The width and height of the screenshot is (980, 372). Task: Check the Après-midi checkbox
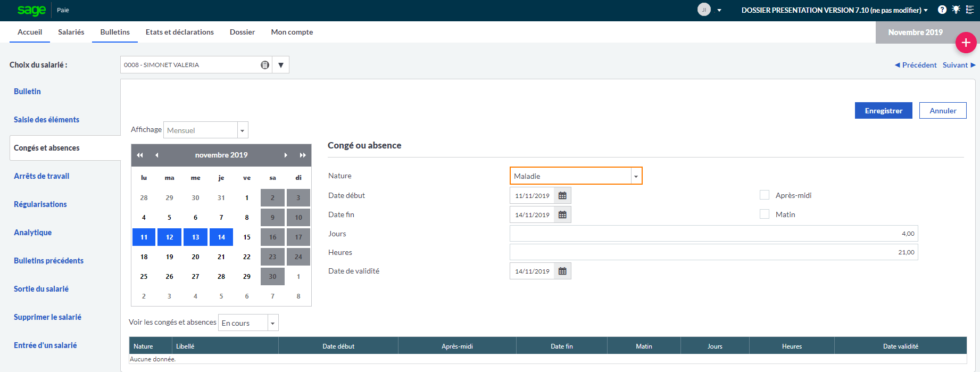coord(765,195)
